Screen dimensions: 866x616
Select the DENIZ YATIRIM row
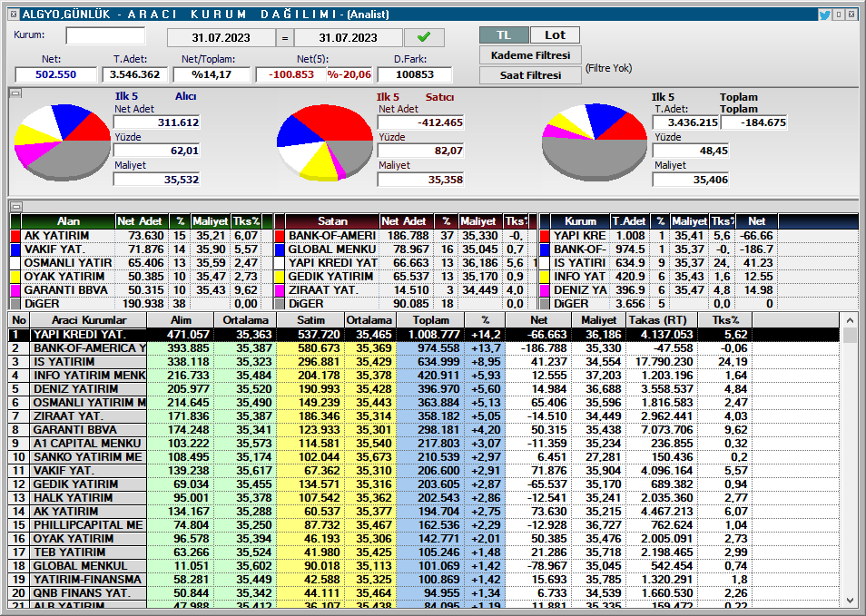424,388
